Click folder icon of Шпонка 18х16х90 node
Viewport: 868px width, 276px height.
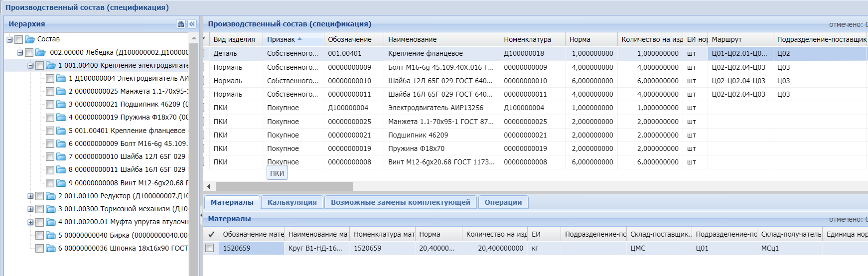point(51,248)
